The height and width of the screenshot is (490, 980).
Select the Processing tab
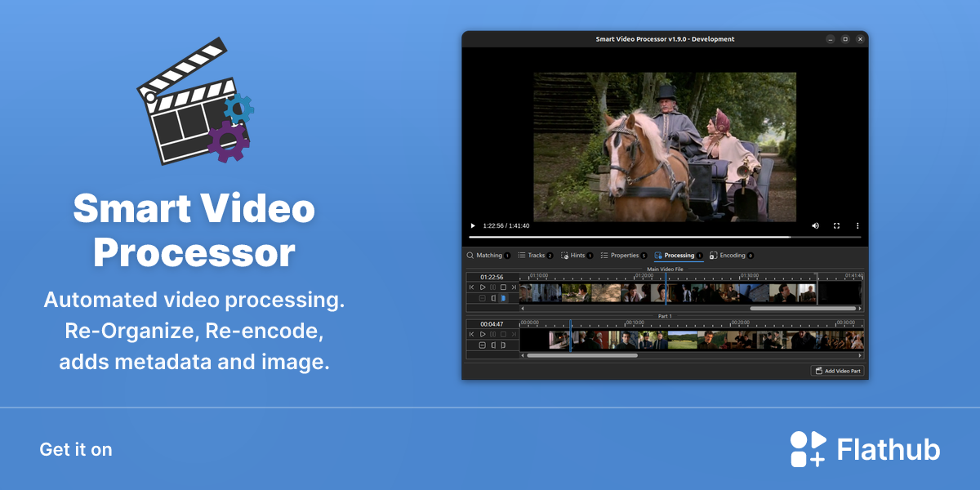point(679,256)
